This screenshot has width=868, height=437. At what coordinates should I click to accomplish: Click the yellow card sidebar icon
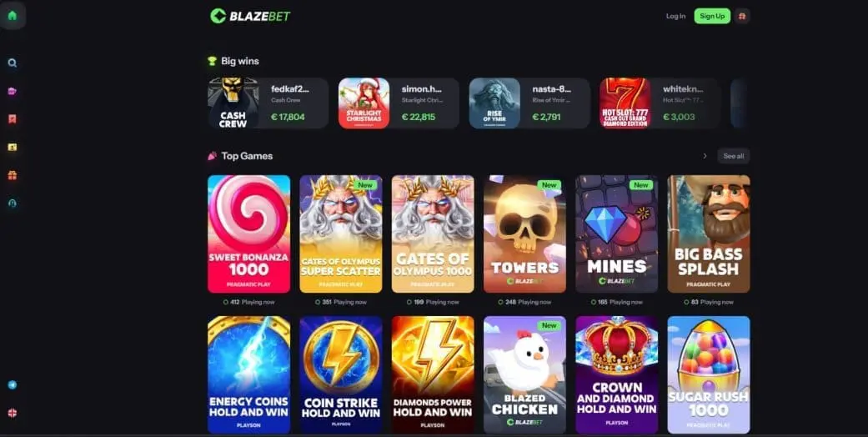(x=13, y=148)
